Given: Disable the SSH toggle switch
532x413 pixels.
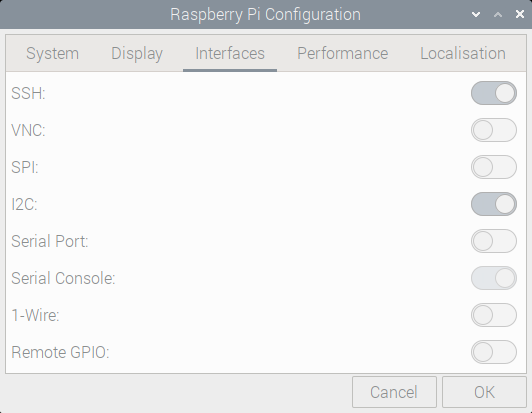Looking at the screenshot, I should (494, 93).
